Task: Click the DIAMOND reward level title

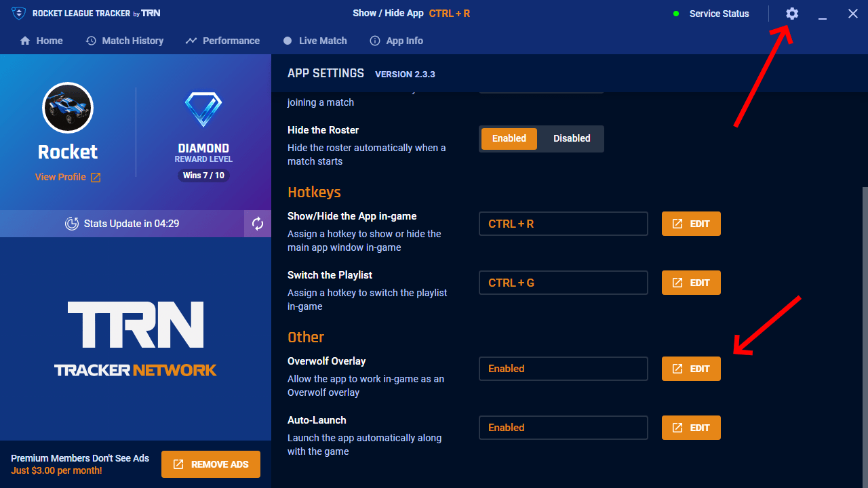Action: (x=203, y=148)
